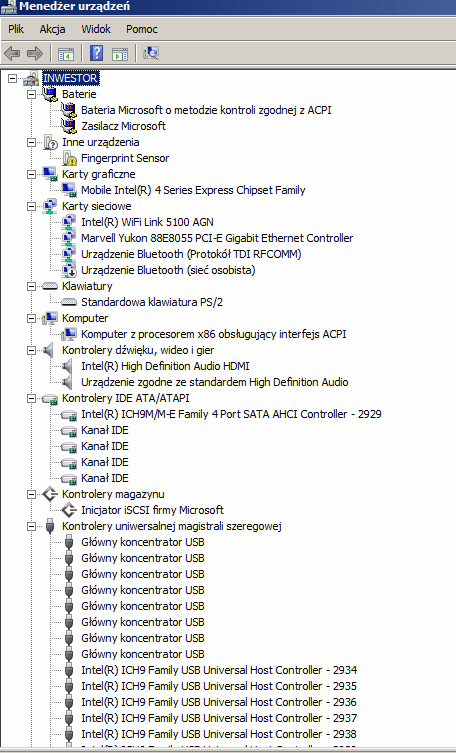This screenshot has width=456, height=753.
Task: Click the Scan for hardware changes icon
Action: pyautogui.click(x=151, y=53)
